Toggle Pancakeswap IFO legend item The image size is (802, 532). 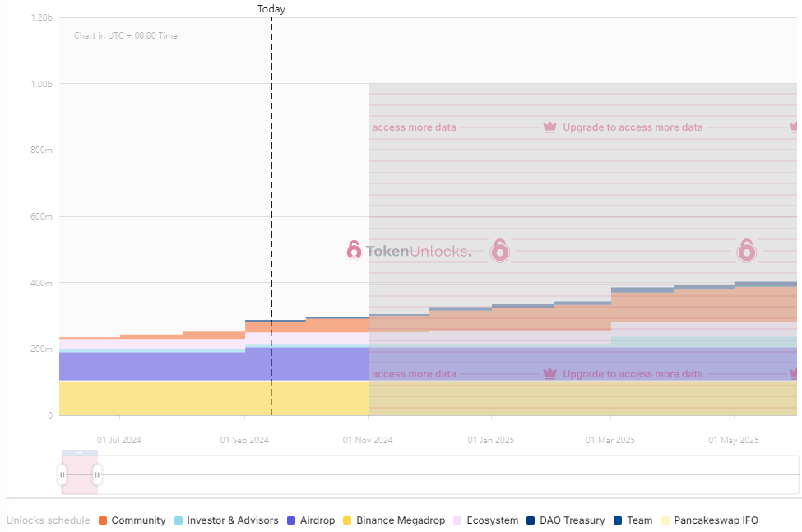click(x=709, y=520)
